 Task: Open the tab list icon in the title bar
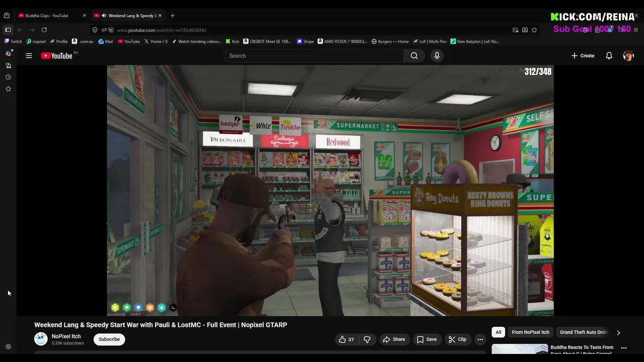point(7,16)
